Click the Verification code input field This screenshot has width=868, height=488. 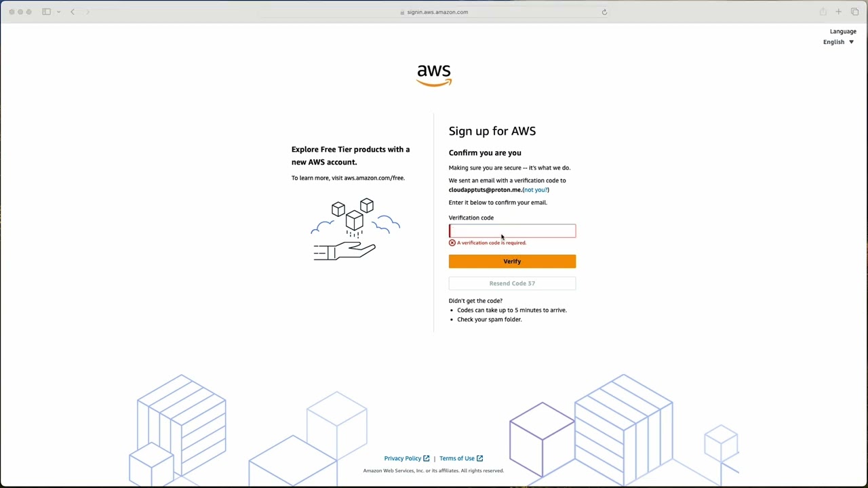(x=512, y=231)
